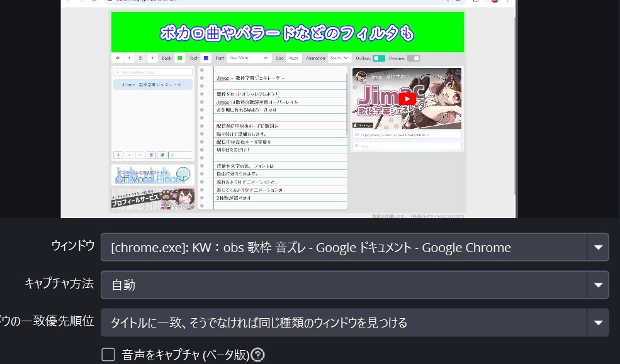This screenshot has width=620, height=364.
Task: Click the green subtitle preview banner
Action: click(288, 32)
